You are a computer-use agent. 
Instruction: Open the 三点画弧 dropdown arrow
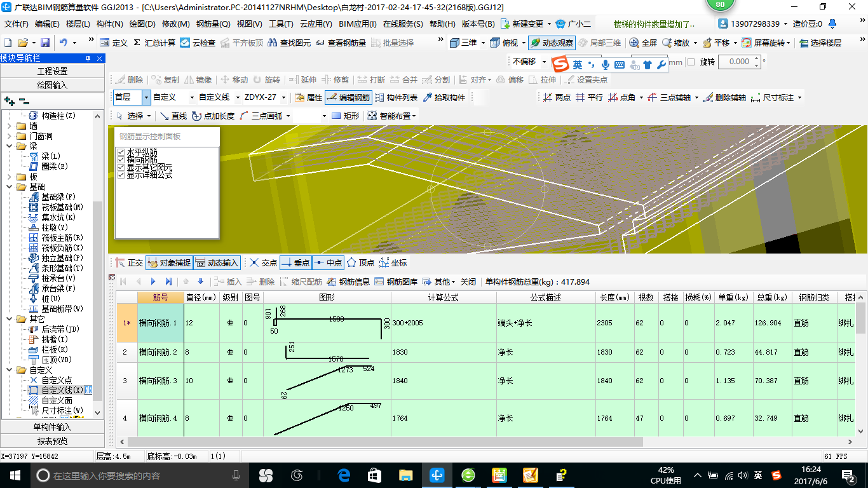[288, 116]
